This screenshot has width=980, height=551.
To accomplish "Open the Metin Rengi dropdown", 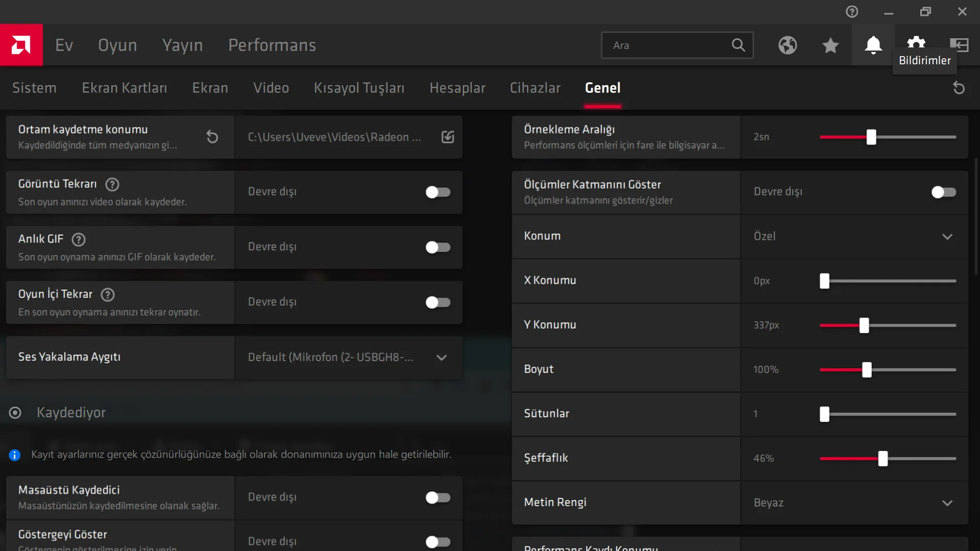I will pos(948,503).
